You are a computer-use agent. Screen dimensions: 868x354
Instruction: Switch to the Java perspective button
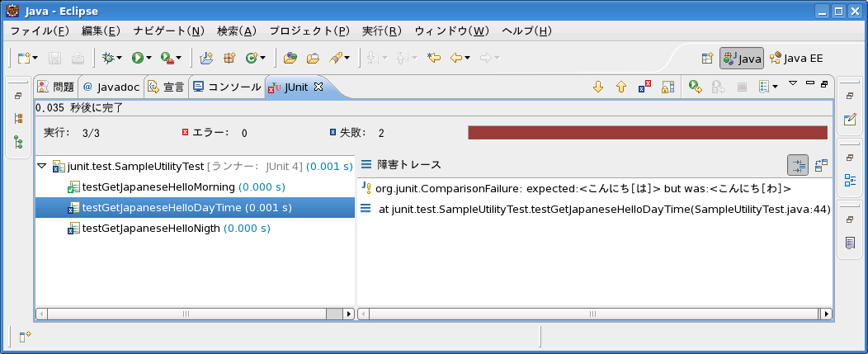coord(742,58)
